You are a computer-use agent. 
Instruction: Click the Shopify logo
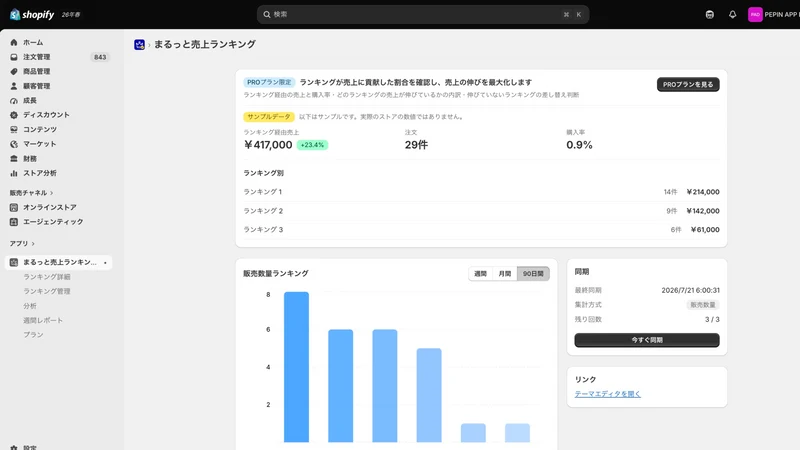(32, 14)
